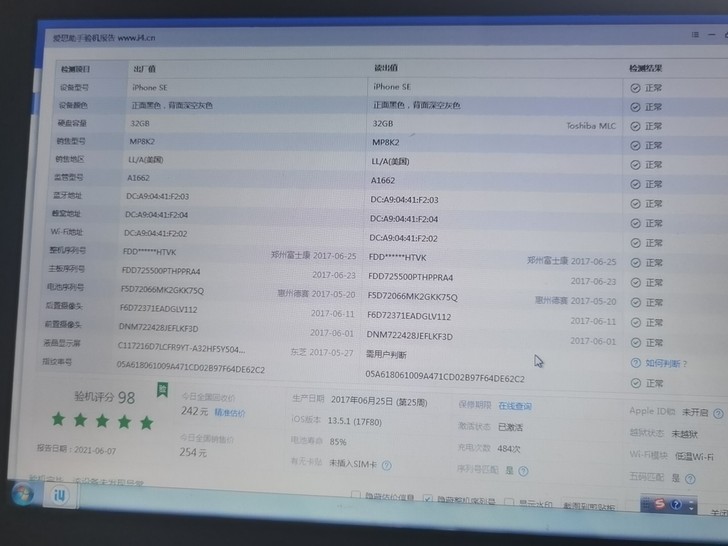Select read value LL/A(美国)
728x546 pixels.
(x=390, y=162)
